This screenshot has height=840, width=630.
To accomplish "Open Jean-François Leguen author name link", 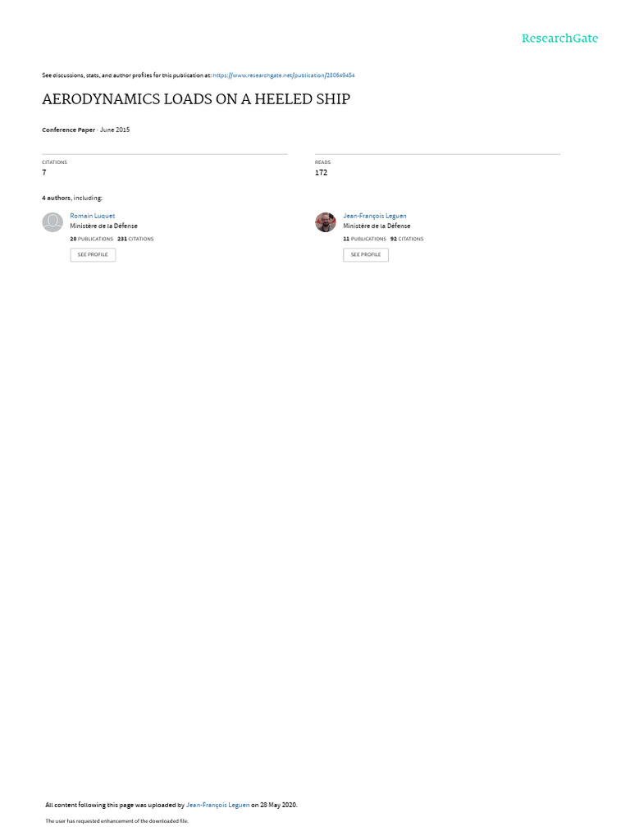I will 374,216.
